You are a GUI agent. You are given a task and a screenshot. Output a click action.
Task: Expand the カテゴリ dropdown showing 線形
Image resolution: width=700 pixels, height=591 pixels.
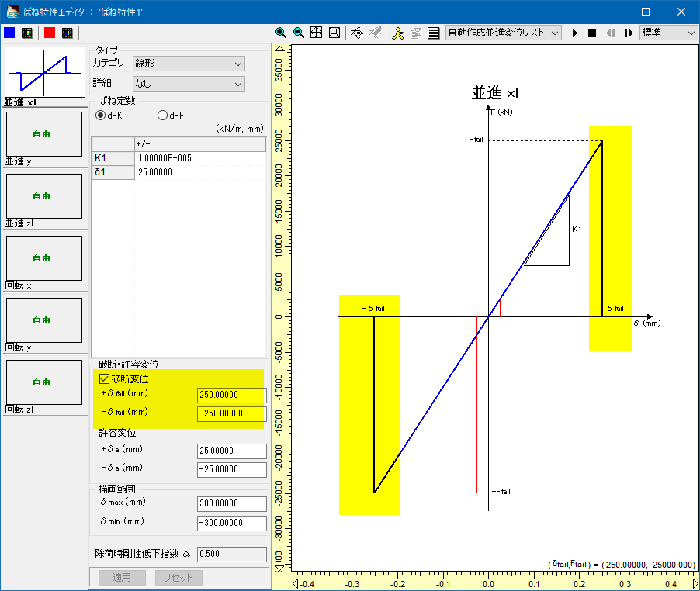pos(188,64)
